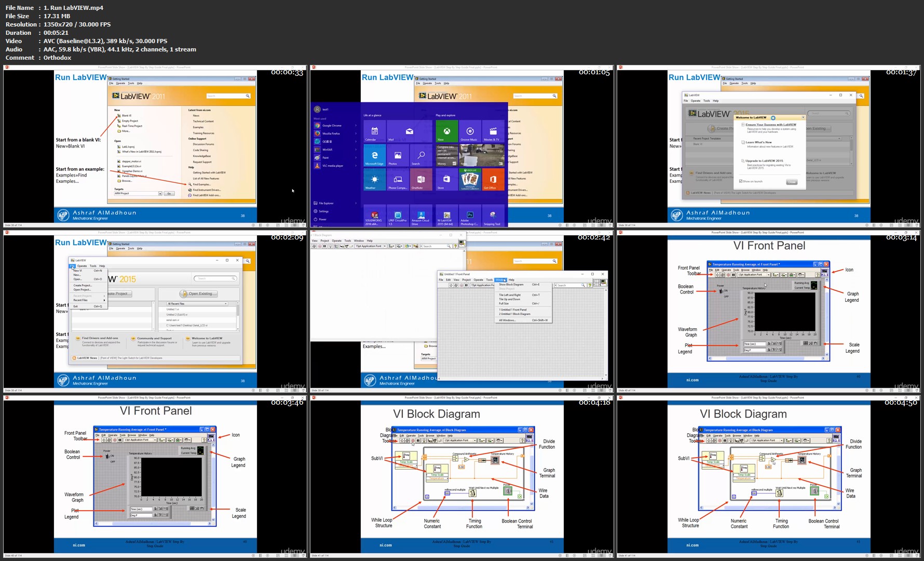The width and height of the screenshot is (924, 561).
Task: Click the orange Get Office tile
Action: tap(493, 179)
